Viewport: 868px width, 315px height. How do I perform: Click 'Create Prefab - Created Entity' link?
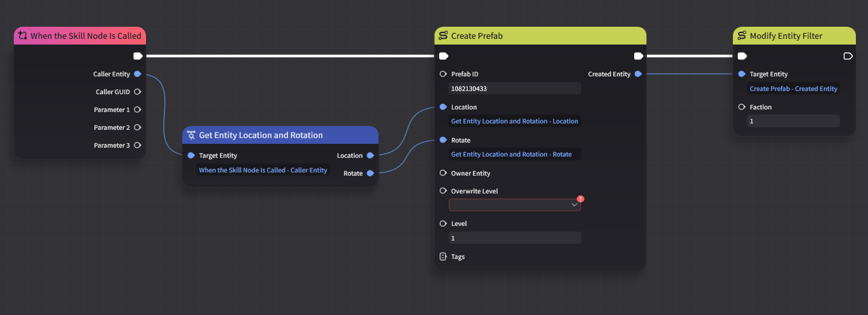click(793, 88)
